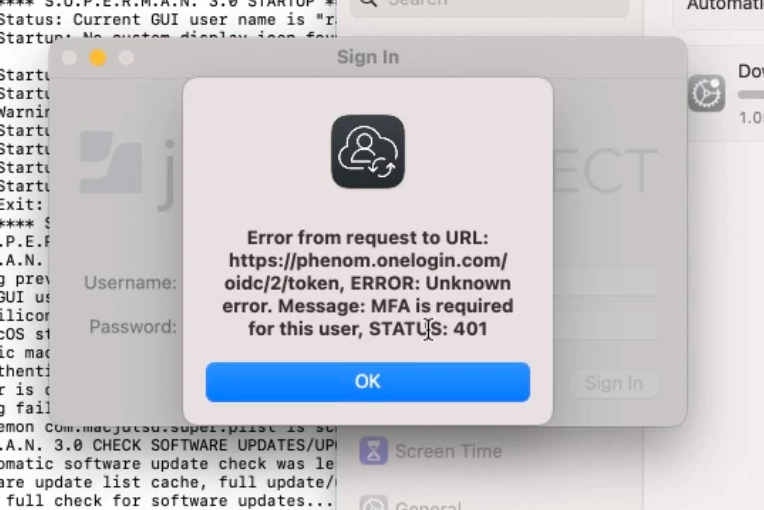Screen dimensions: 764x510
Task: Click the greyed-out zoom button of Sign In
Action: 126,57
